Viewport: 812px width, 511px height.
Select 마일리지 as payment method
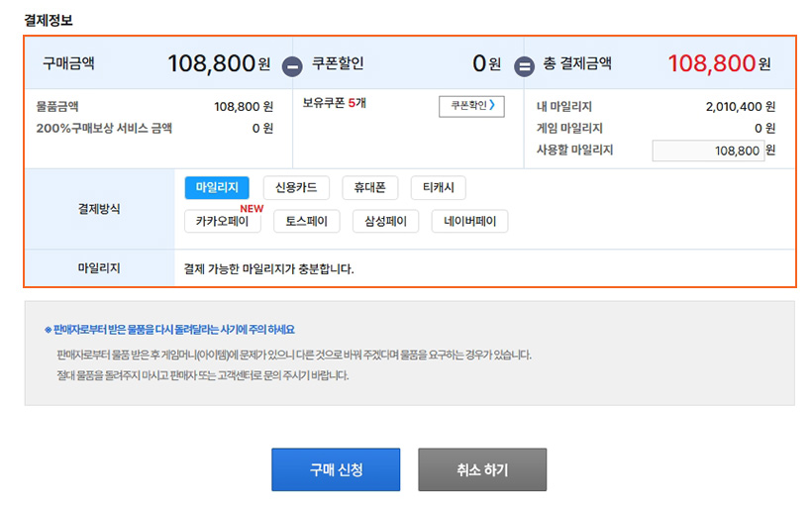217,188
